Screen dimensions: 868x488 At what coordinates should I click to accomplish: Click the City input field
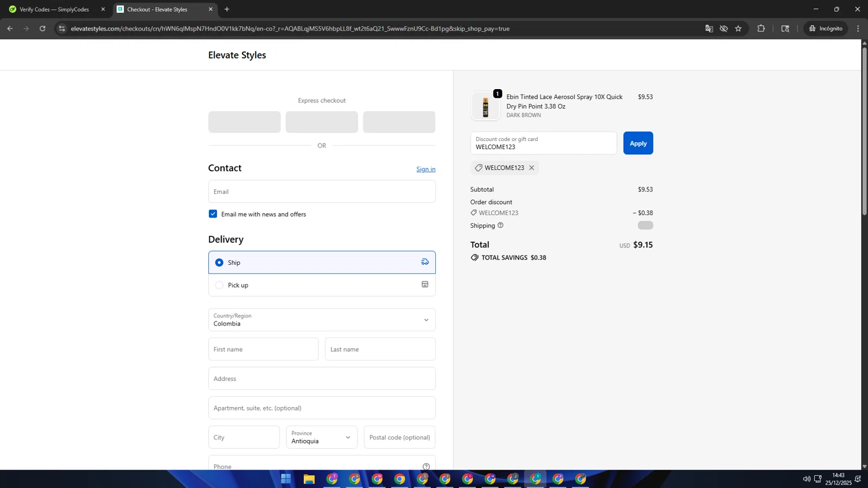pos(244,437)
